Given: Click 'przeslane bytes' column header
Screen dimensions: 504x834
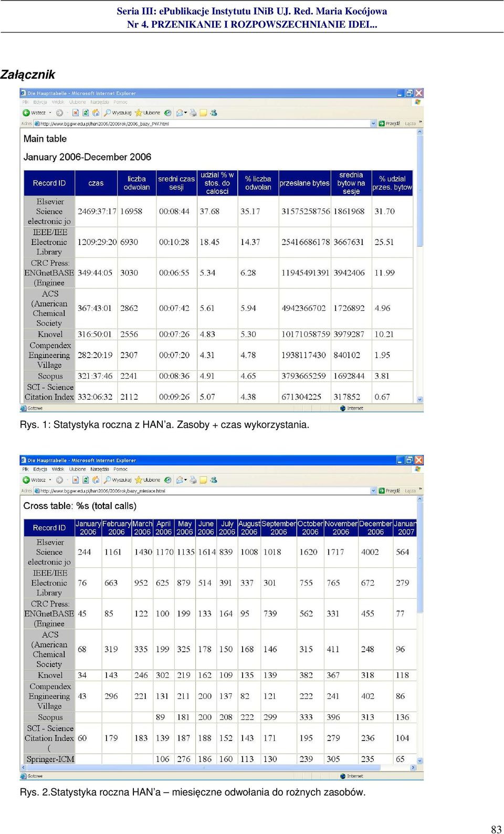Looking at the screenshot, I should pyautogui.click(x=304, y=183).
